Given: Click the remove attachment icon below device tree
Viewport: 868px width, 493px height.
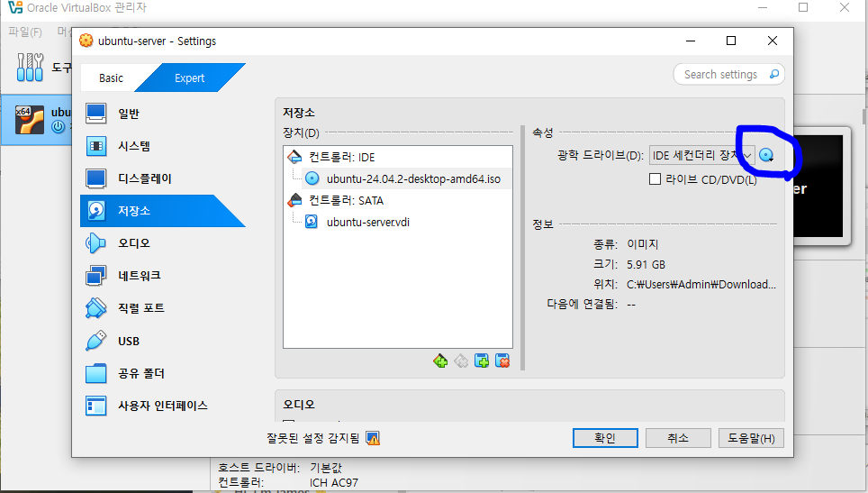Looking at the screenshot, I should (502, 361).
